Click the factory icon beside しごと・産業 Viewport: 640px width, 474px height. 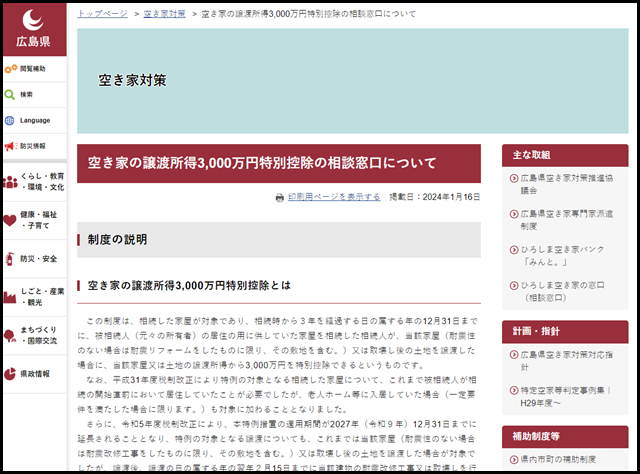click(x=10, y=296)
